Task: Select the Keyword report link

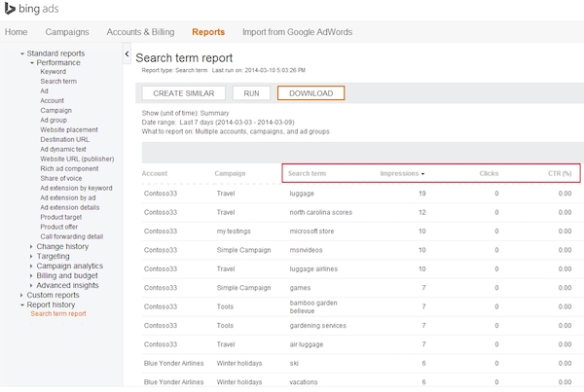Action: (54, 72)
